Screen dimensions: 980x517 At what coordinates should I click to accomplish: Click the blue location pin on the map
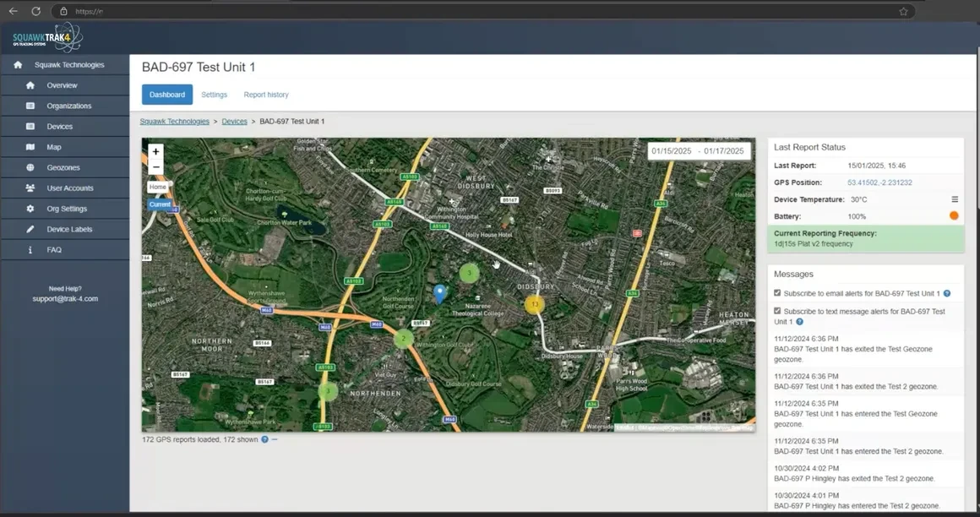(440, 294)
